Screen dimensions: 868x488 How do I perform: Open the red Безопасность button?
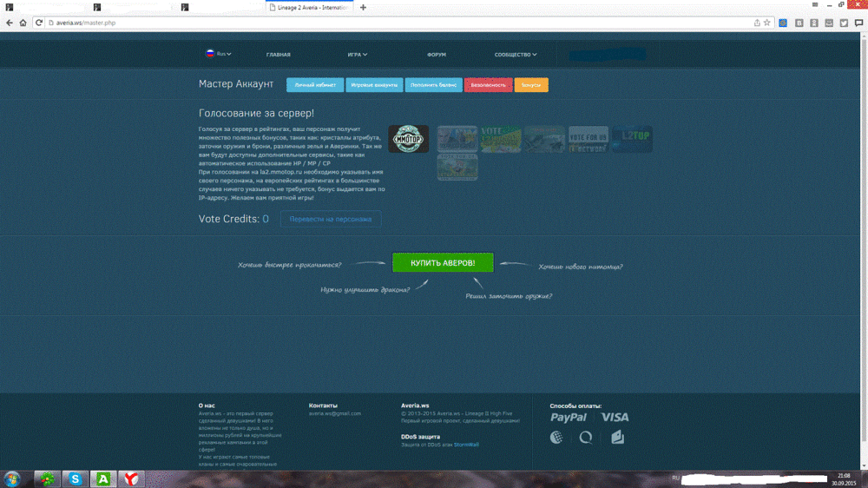point(488,85)
